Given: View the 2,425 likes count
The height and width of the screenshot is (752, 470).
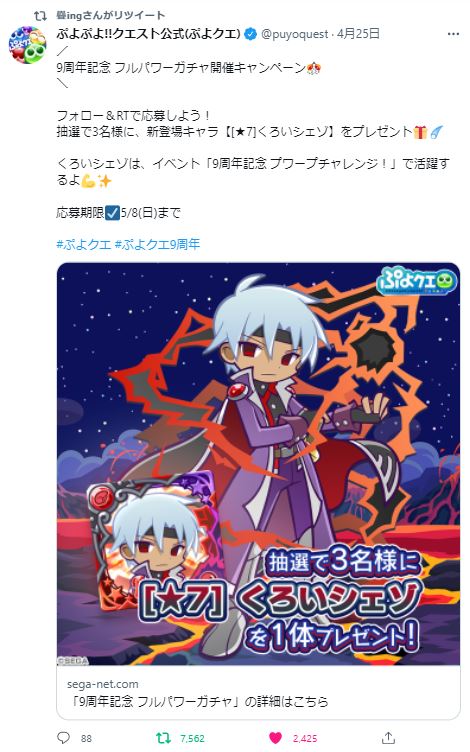Looking at the screenshot, I should [305, 739].
